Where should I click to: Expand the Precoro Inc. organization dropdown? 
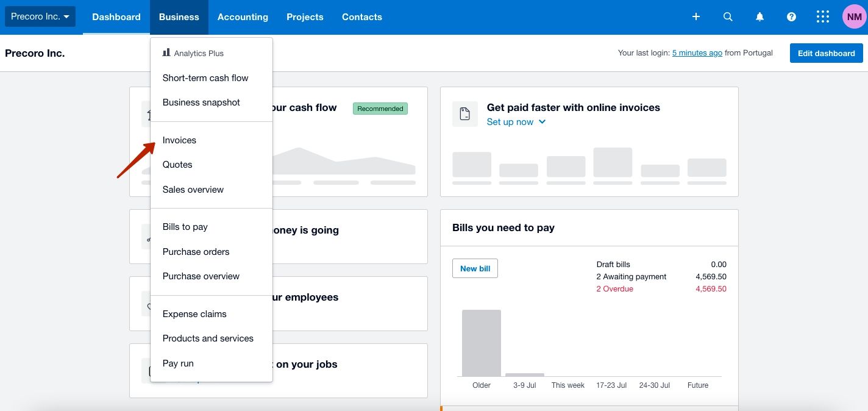(40, 16)
